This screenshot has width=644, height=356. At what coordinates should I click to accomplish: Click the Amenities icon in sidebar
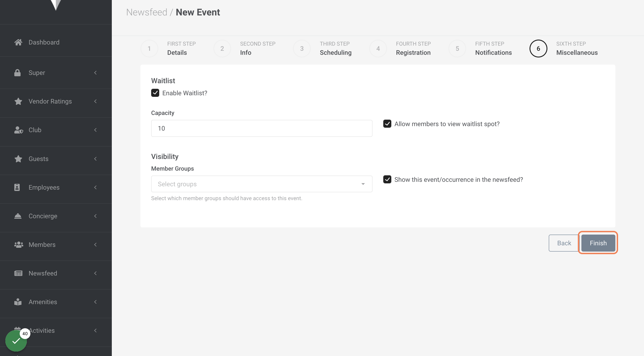coord(18,302)
